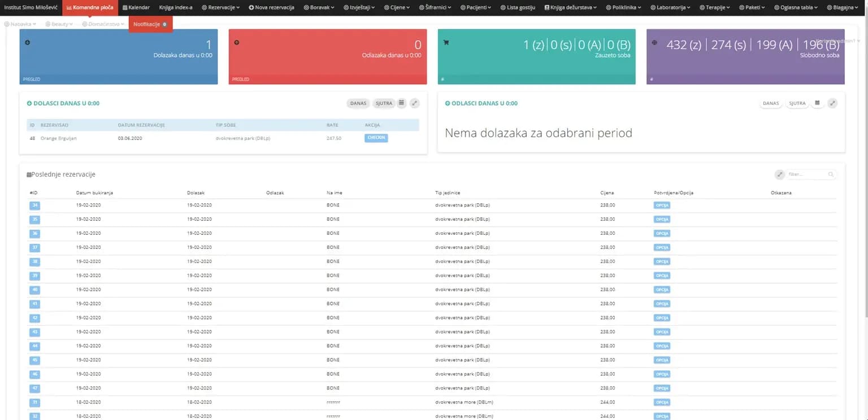Open the Knjiga dežurstava dropdown
This screenshot has height=420, width=868.
570,7
